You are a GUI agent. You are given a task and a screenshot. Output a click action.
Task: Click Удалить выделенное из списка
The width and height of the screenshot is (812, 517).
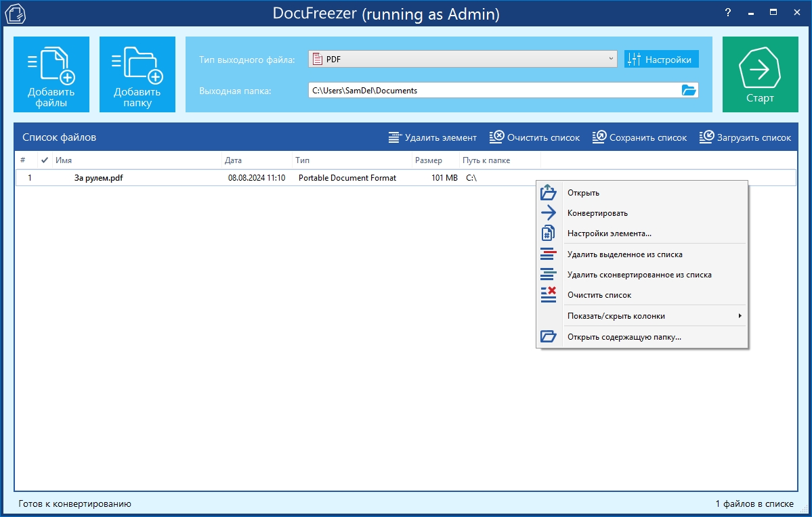pos(624,254)
